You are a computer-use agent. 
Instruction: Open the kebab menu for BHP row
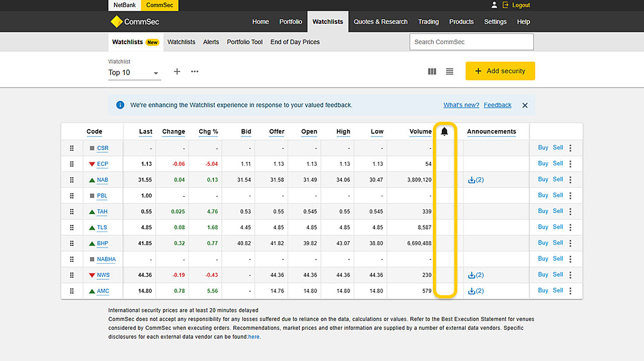571,243
